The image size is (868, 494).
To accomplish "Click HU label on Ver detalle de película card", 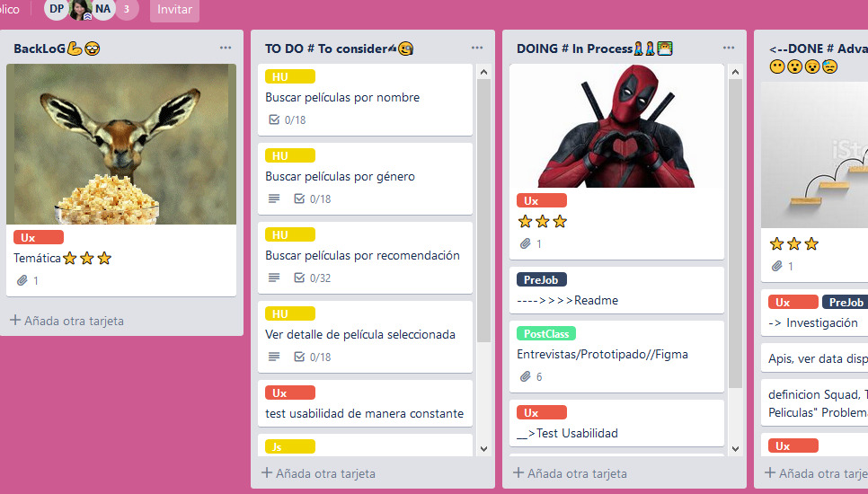I will click(290, 313).
